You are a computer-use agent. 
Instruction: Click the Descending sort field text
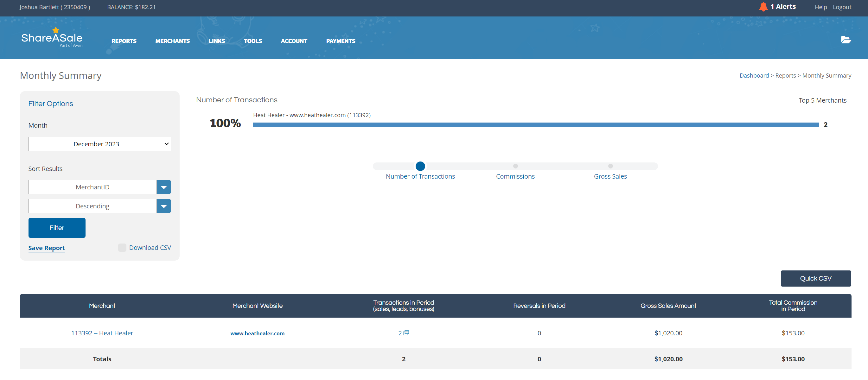coord(93,206)
